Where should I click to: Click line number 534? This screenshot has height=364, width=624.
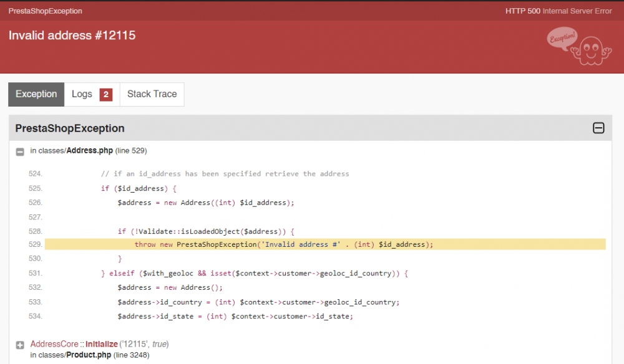pos(36,316)
